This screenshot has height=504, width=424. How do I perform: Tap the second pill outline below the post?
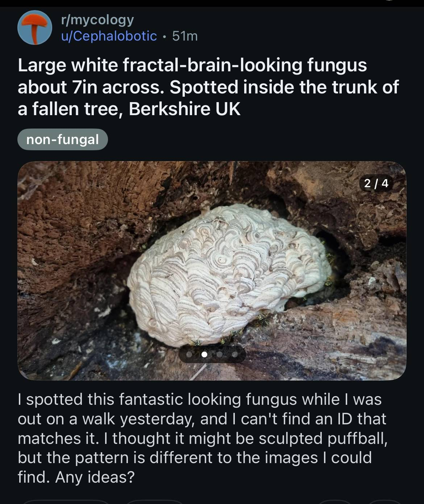tap(155, 502)
